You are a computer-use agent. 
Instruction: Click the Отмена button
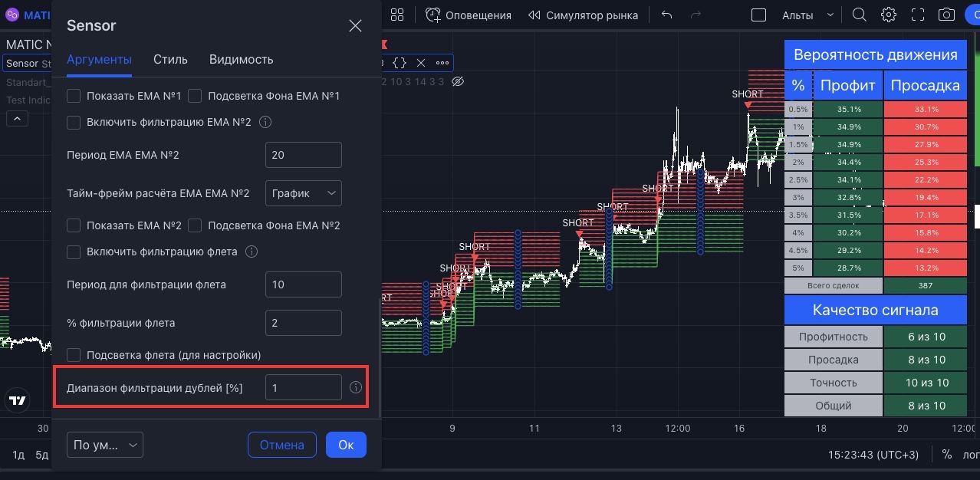(x=282, y=445)
